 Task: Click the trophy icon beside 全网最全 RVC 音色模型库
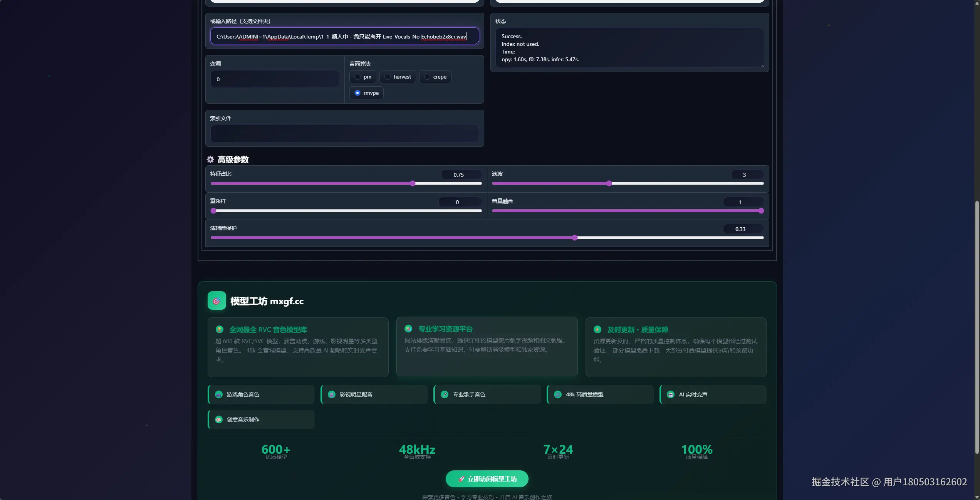coord(220,329)
